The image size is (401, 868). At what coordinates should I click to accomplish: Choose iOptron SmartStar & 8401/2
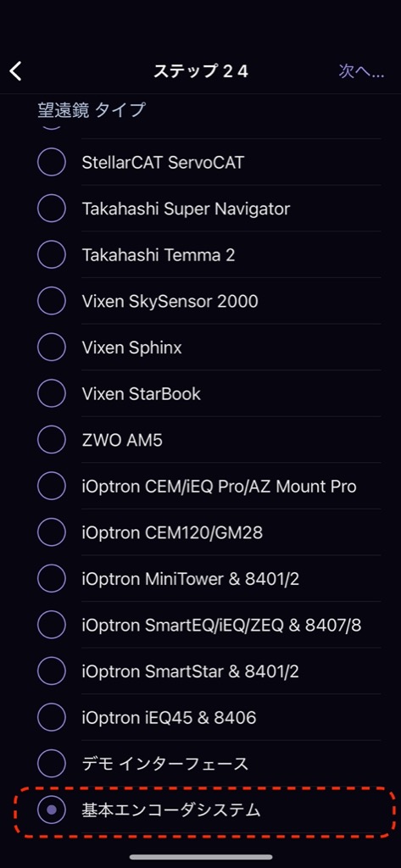(52, 671)
